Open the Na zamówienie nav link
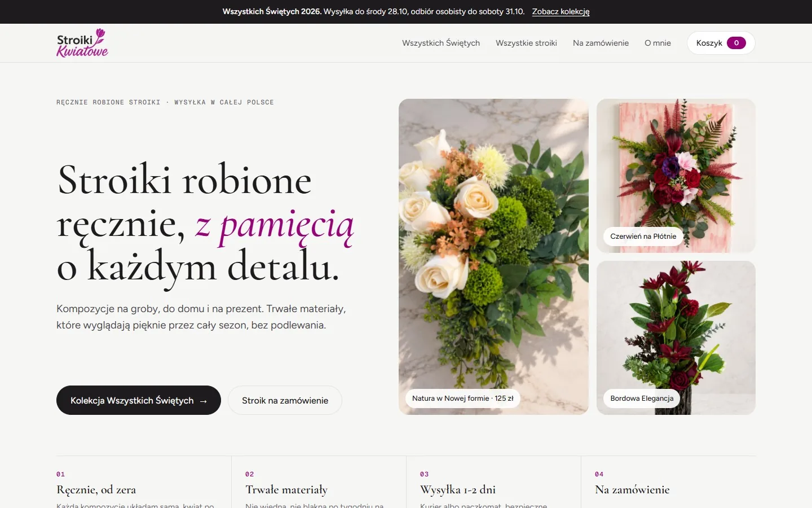Viewport: 812px width, 508px height. pyautogui.click(x=601, y=43)
